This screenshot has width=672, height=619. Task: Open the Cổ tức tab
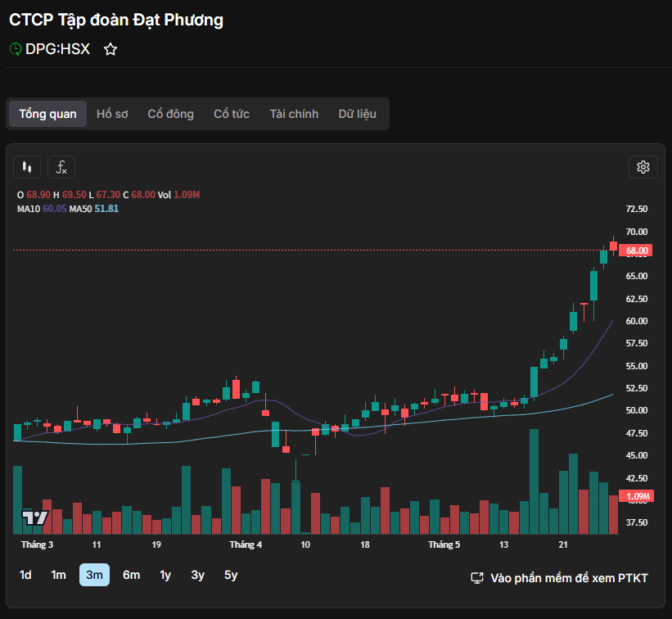coord(232,114)
